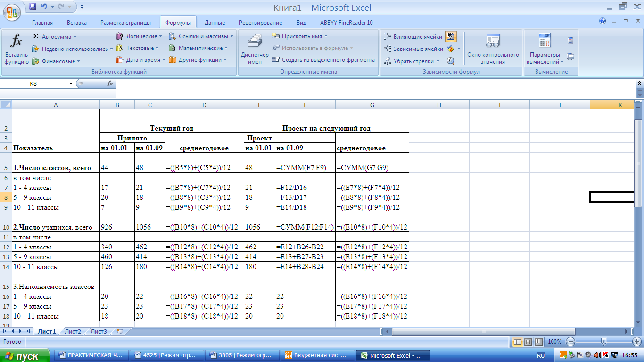Open Автосумма dropdown arrow
The width and height of the screenshot is (644, 362).
point(75,36)
